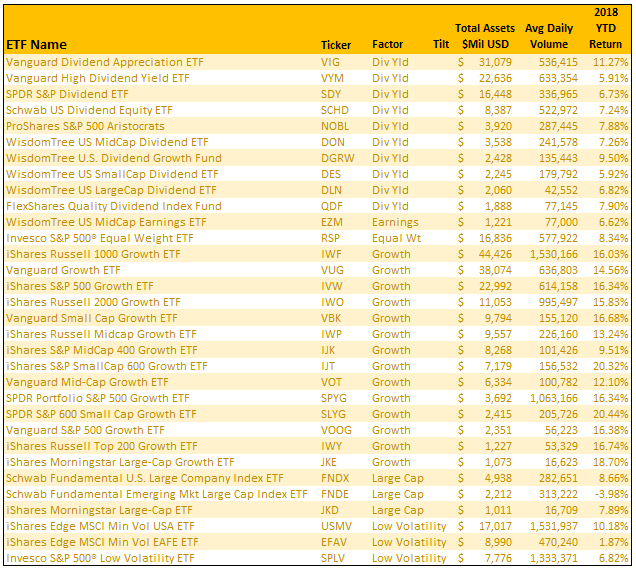Select 'Vanguard Dividend Appreciation ETF' name cell
The height and width of the screenshot is (570, 636).
pyautogui.click(x=105, y=62)
